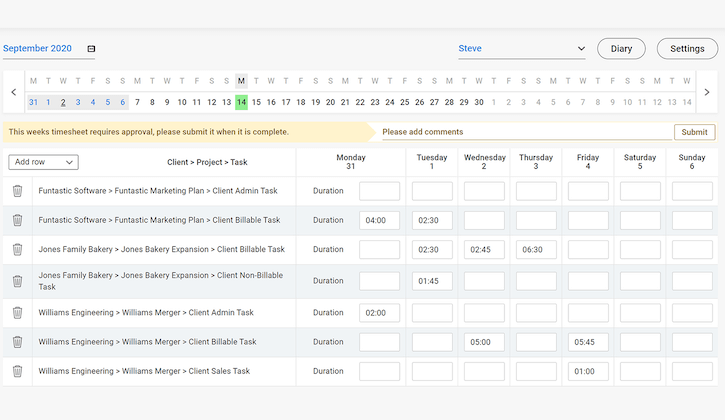
Task: Select date 31 in the calendar strip
Action: coord(33,102)
